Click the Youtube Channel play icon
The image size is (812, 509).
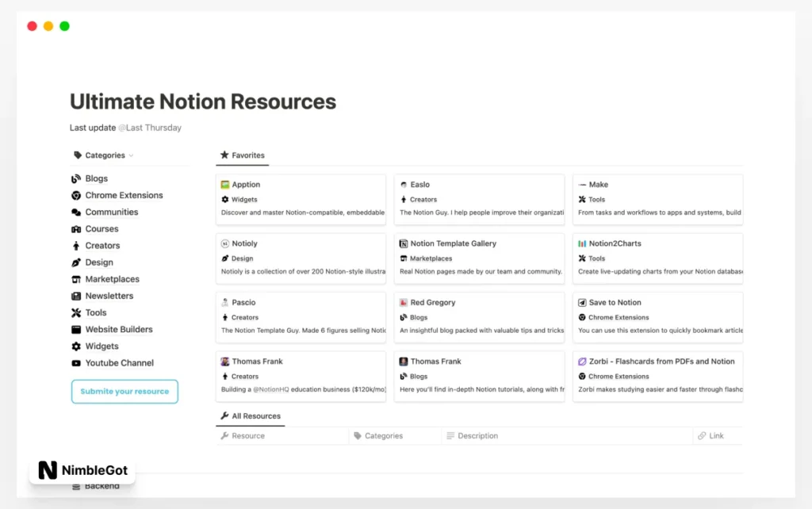(76, 363)
